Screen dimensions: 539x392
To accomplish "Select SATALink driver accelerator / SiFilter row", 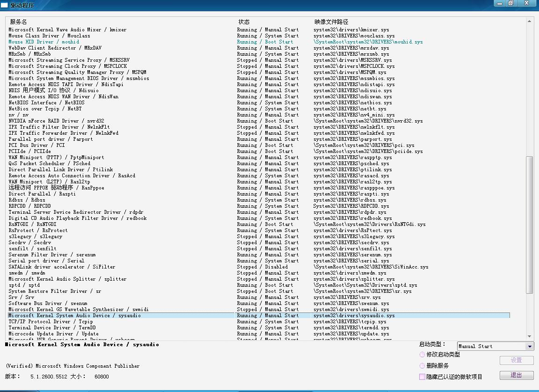I will tap(259, 267).
